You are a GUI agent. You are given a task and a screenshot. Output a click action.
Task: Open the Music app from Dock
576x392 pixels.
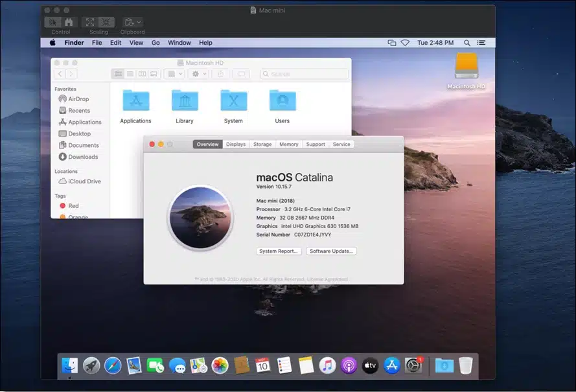(327, 365)
